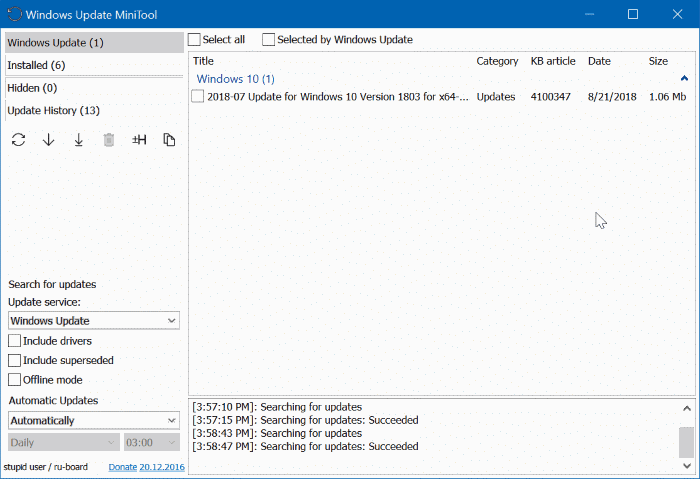Viewport: 700px width, 479px height.
Task: Select the Windows Update (1) tab
Action: coord(94,42)
